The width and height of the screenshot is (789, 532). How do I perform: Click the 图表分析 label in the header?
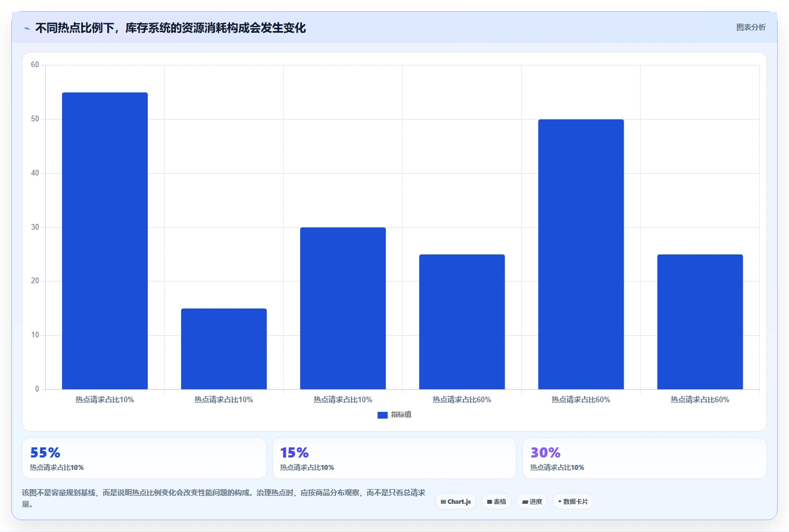pos(751,27)
